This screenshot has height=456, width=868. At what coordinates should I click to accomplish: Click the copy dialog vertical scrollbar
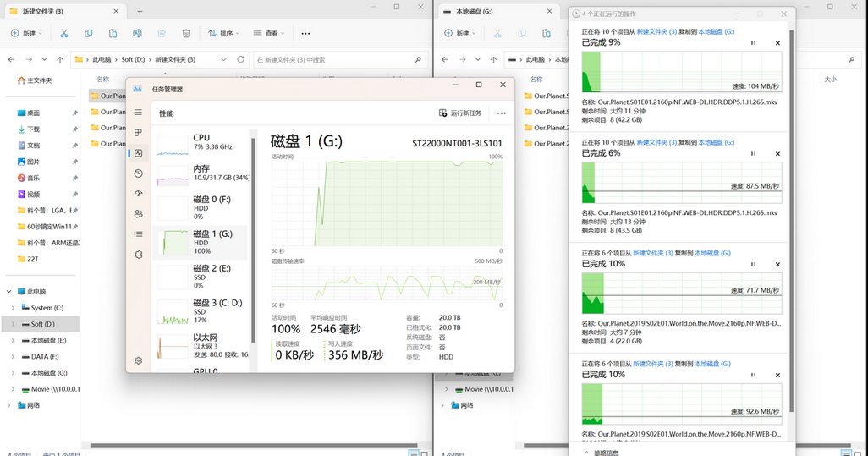[x=792, y=222]
